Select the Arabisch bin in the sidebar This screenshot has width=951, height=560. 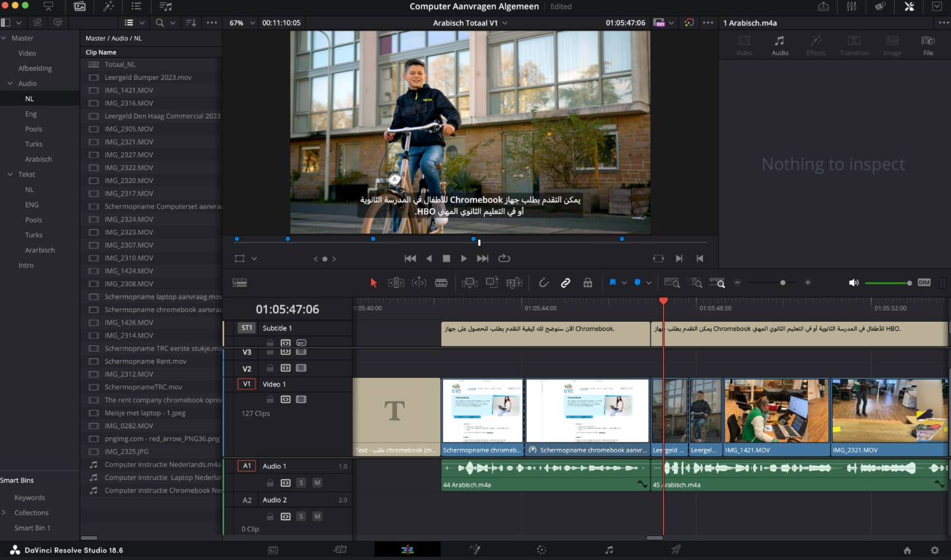point(39,159)
